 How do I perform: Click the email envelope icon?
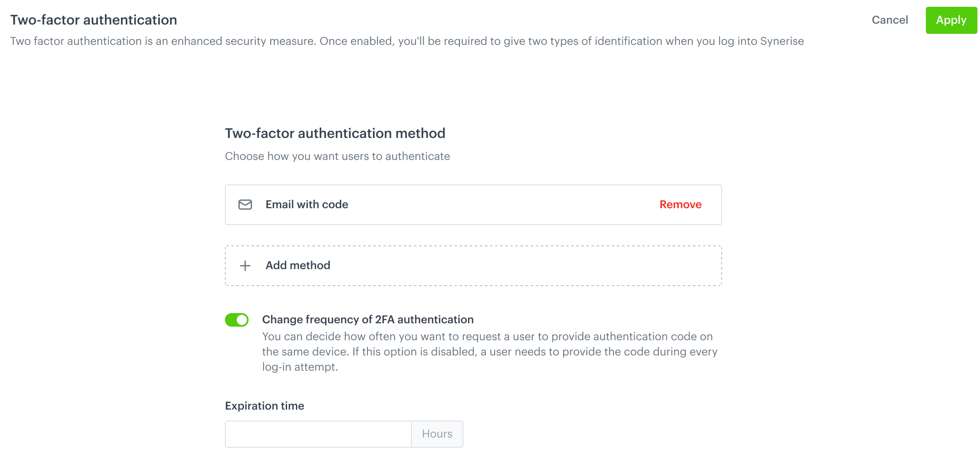coord(245,204)
